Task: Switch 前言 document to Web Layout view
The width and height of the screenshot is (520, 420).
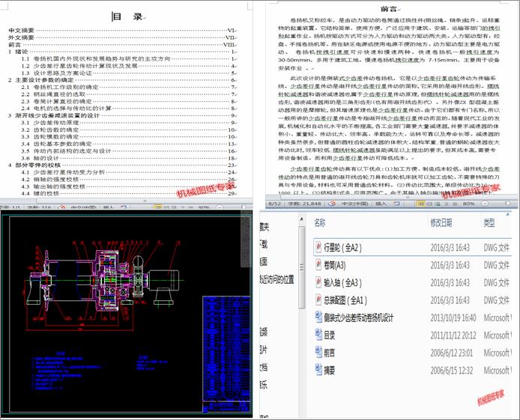Action: [x=438, y=204]
